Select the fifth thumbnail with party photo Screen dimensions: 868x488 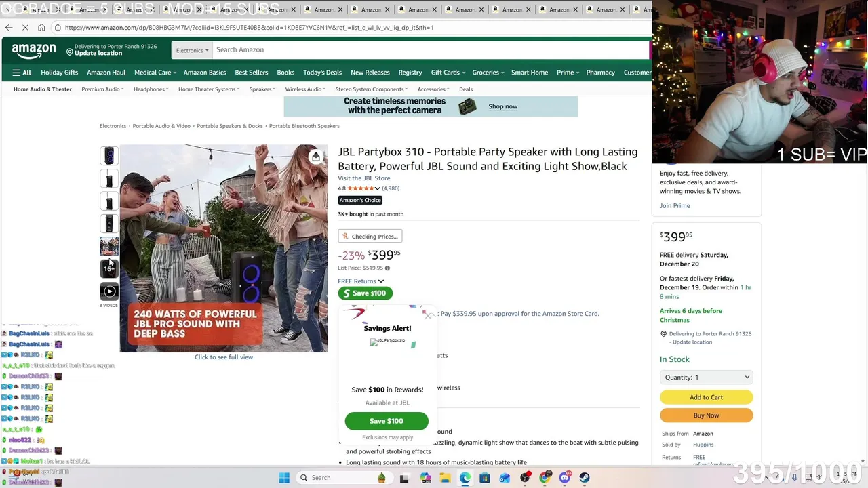pyautogui.click(x=109, y=246)
